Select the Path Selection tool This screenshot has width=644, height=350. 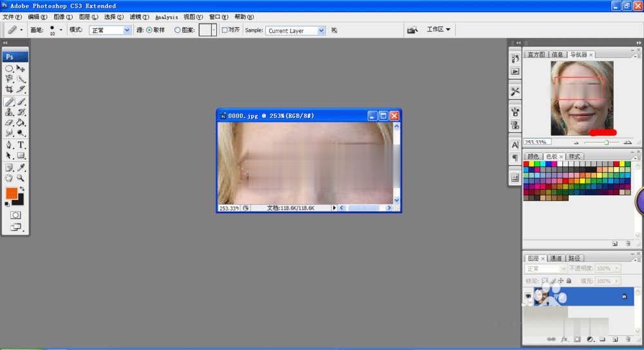coord(9,155)
